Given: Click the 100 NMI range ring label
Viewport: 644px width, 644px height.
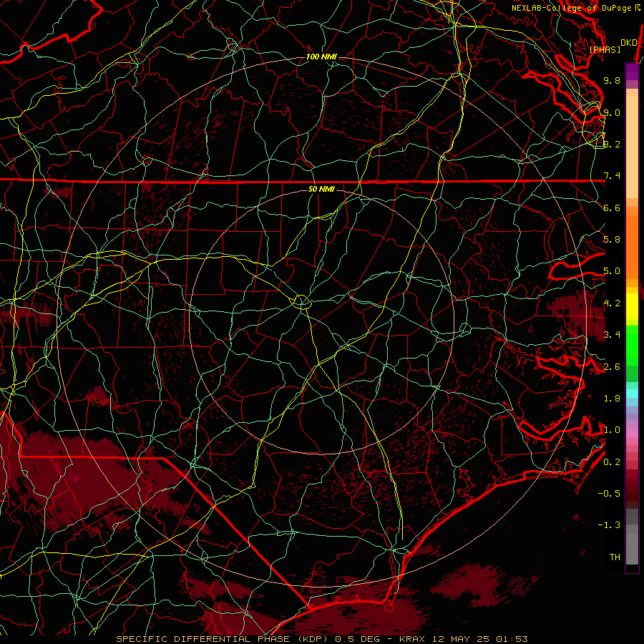Looking at the screenshot, I should click(x=321, y=57).
